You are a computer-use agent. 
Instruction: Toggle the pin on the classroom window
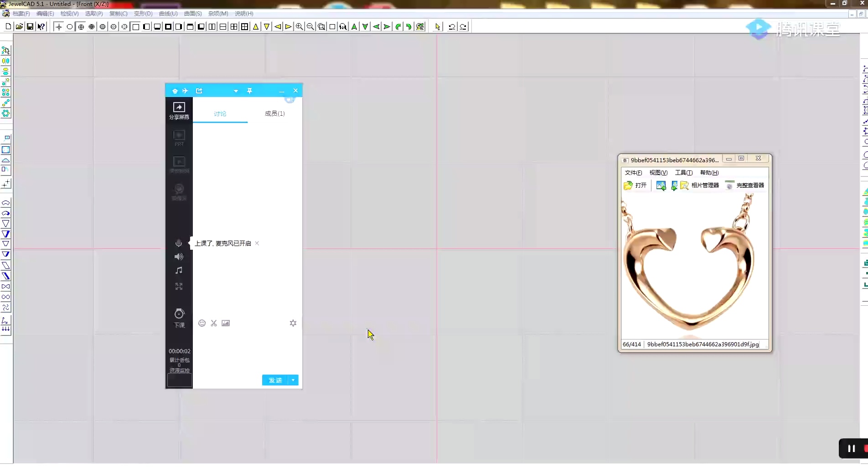[249, 91]
